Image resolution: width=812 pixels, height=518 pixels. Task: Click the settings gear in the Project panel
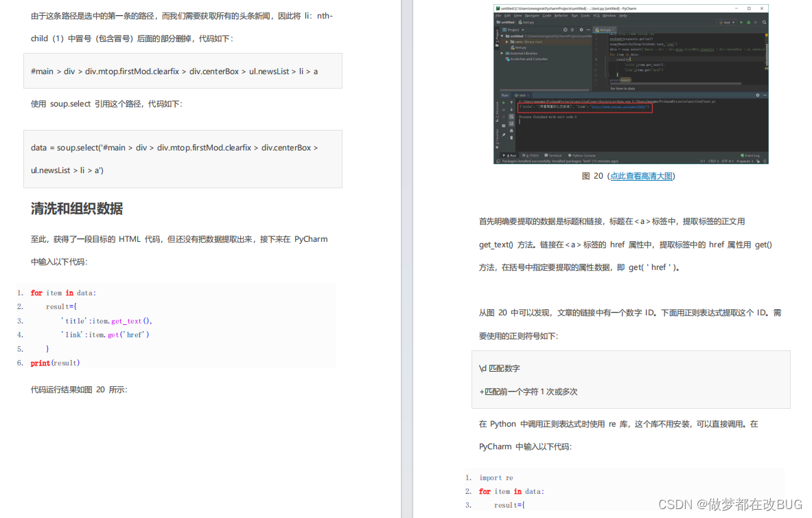(x=581, y=29)
